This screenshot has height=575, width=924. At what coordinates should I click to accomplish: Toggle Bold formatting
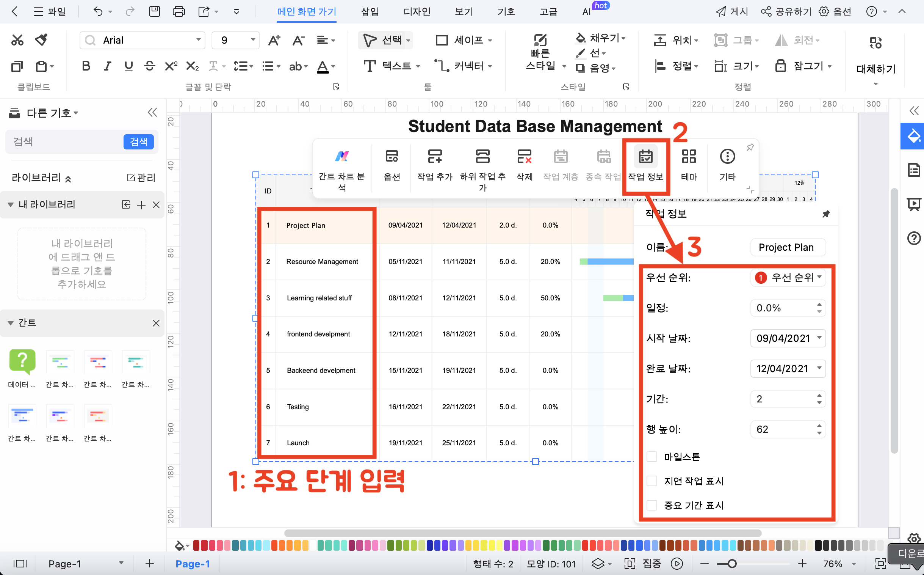86,66
